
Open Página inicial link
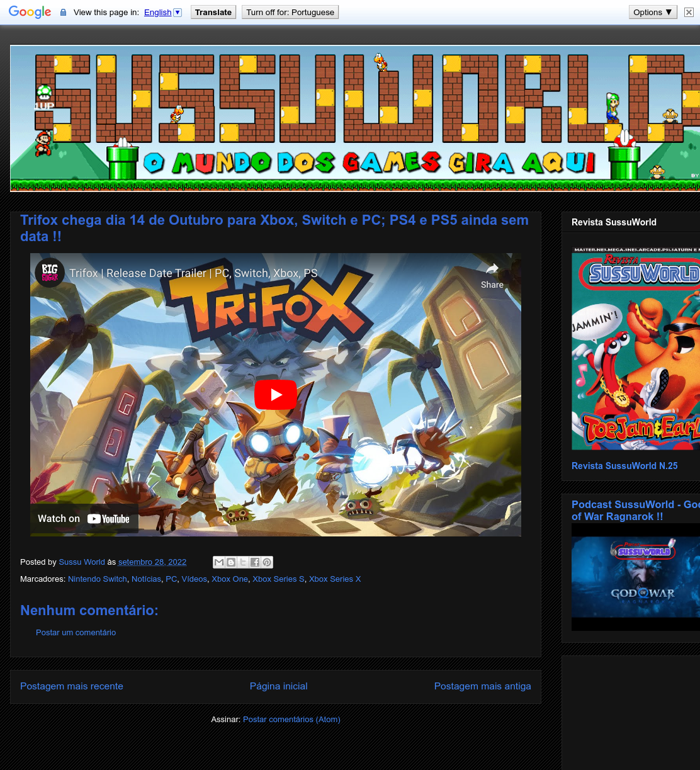(279, 686)
